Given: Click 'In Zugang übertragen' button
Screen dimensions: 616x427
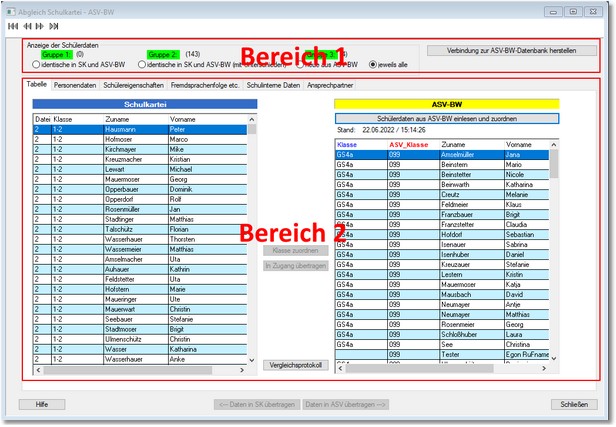Looking at the screenshot, I should (x=295, y=266).
